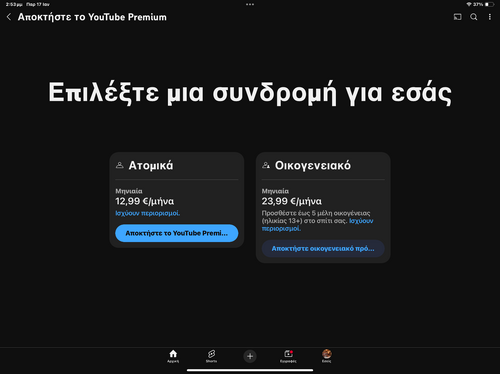Tap the iPad home indicator bar
The height and width of the screenshot is (374, 500).
coord(250,370)
